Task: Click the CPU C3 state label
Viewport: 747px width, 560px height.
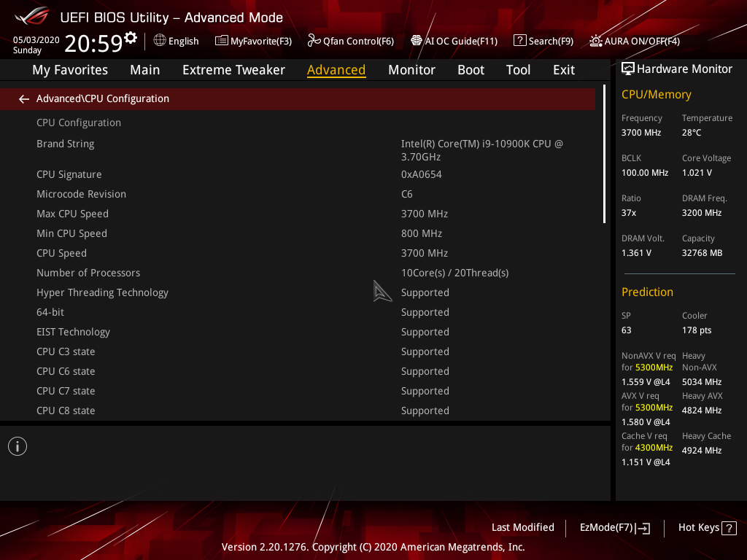Action: point(66,351)
